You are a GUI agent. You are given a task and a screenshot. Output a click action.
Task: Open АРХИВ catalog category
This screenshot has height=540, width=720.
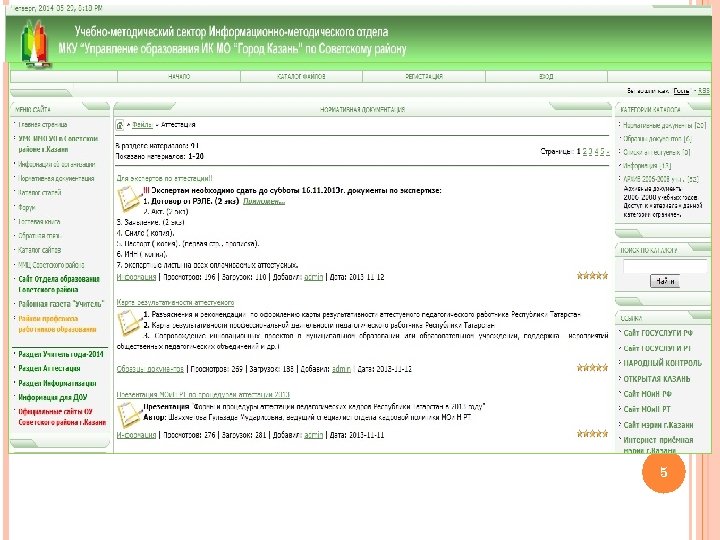(661, 179)
